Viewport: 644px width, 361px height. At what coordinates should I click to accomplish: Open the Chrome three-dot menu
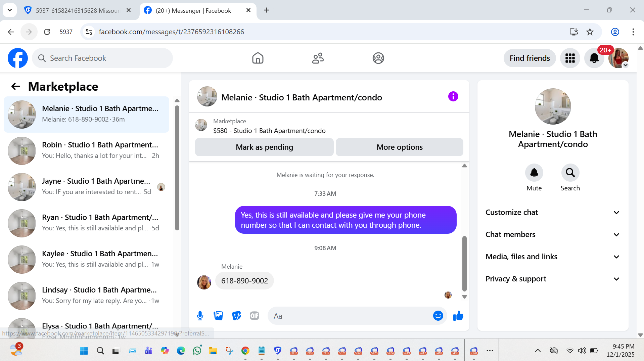[633, 32]
